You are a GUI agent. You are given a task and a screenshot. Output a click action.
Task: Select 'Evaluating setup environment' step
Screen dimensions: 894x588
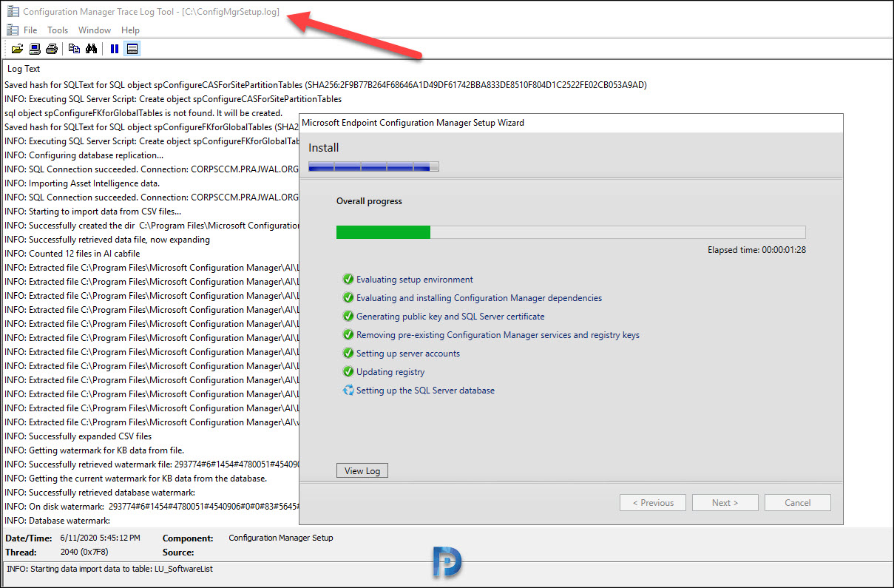(x=415, y=280)
